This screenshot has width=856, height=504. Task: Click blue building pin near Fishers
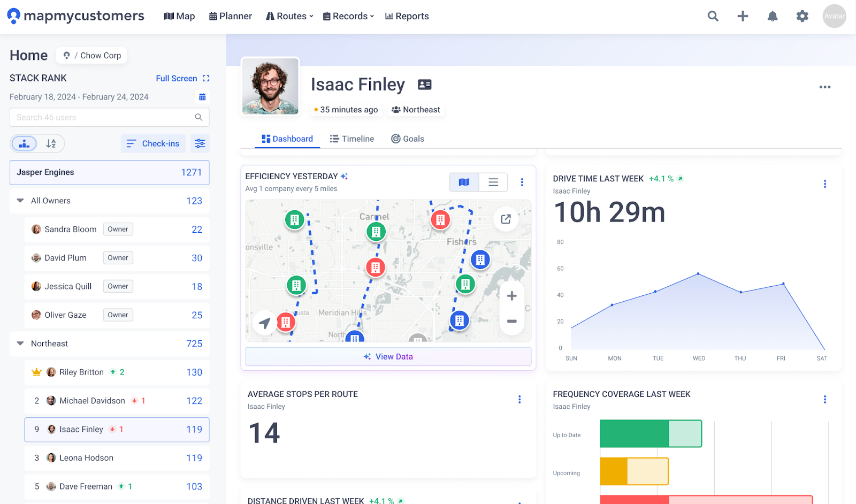point(480,260)
